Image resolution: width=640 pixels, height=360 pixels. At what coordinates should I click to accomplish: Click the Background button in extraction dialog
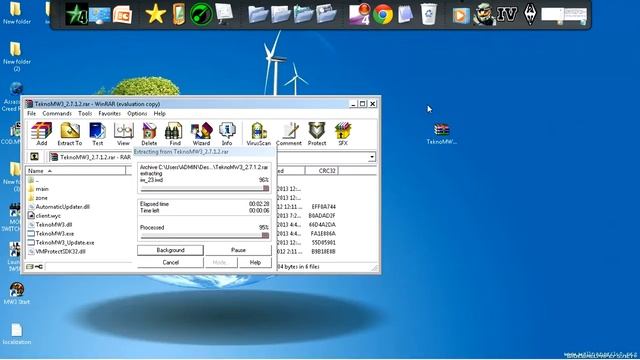point(170,250)
